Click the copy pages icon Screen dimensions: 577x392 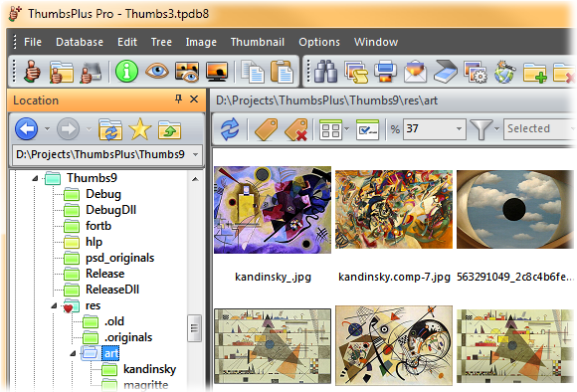click(253, 72)
